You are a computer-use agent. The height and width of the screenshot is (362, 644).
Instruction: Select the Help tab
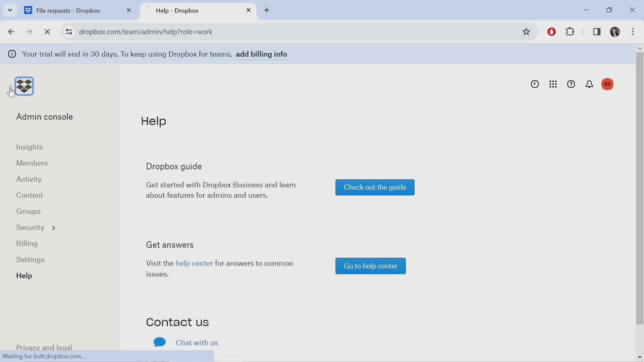[x=24, y=276]
